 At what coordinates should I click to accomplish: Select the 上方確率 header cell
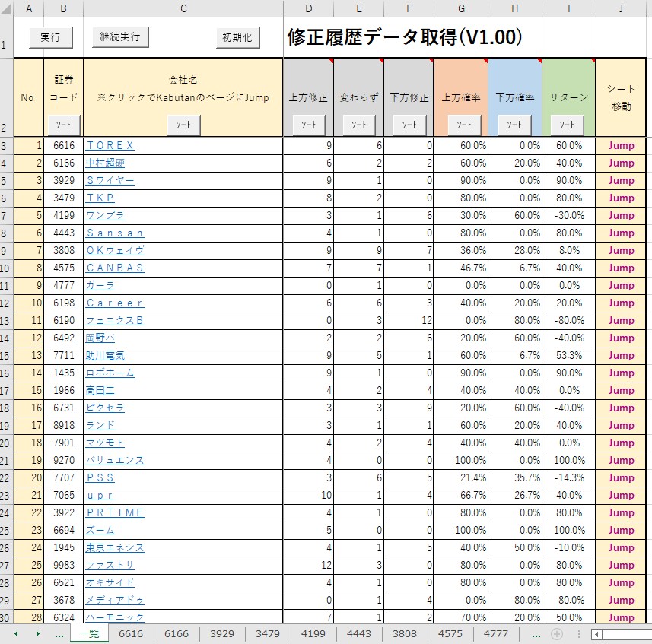(x=461, y=97)
